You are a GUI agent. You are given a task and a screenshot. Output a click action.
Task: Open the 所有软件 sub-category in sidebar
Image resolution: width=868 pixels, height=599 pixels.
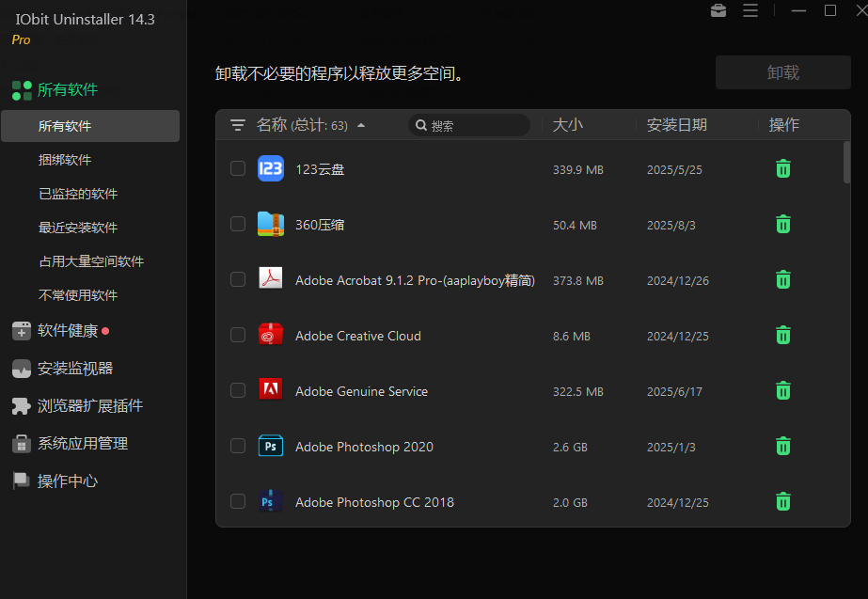90,126
